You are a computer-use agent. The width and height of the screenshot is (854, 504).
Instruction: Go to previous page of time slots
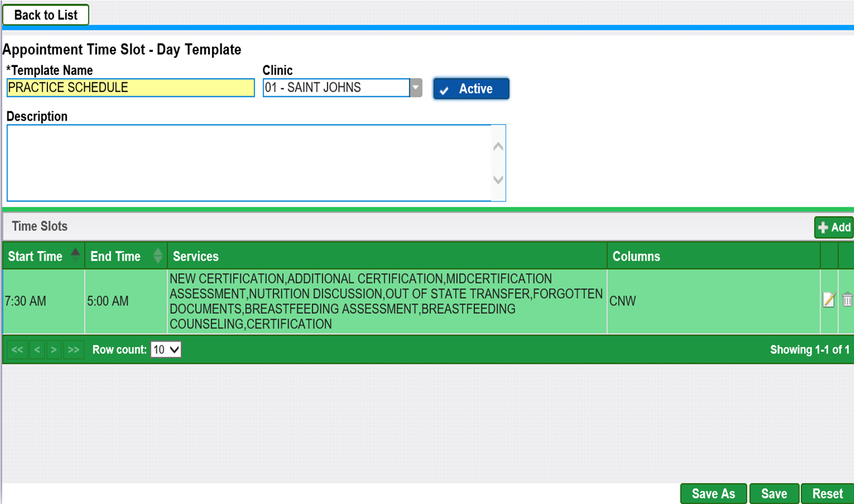click(37, 350)
